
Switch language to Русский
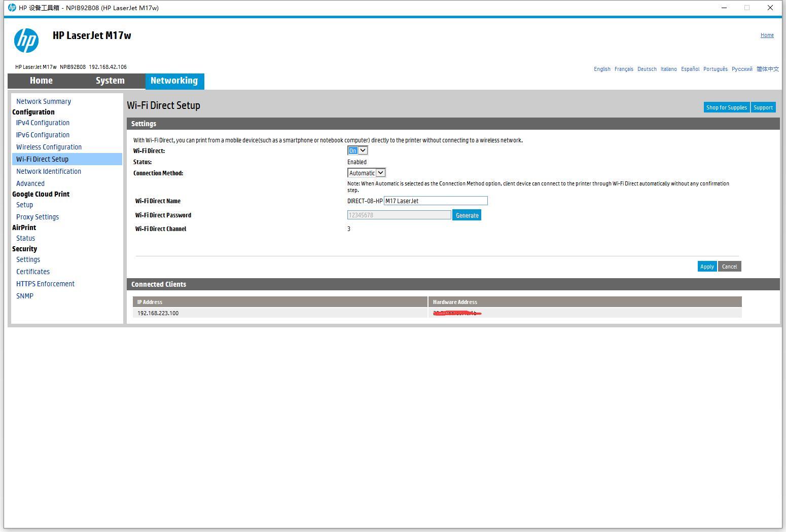click(x=742, y=69)
